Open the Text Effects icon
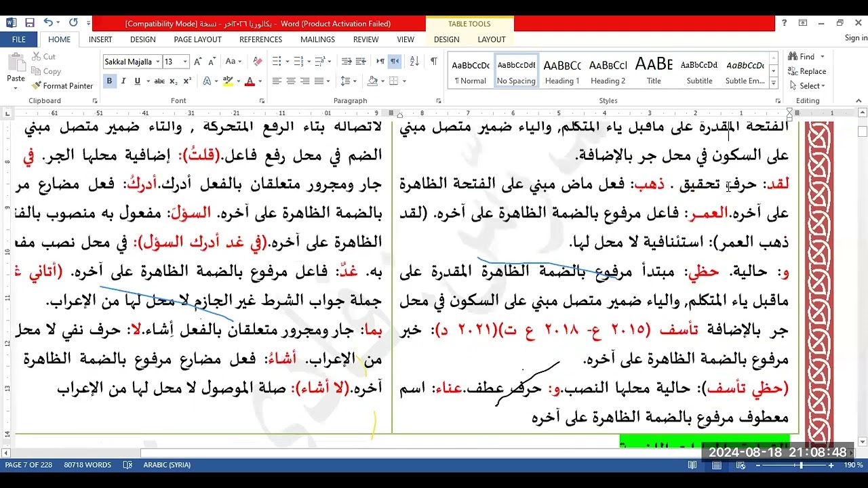The width and height of the screenshot is (868, 488). 206,81
